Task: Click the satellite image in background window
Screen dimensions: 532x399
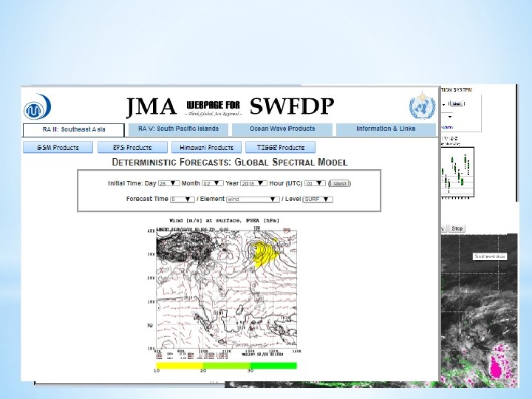Action: [x=480, y=310]
